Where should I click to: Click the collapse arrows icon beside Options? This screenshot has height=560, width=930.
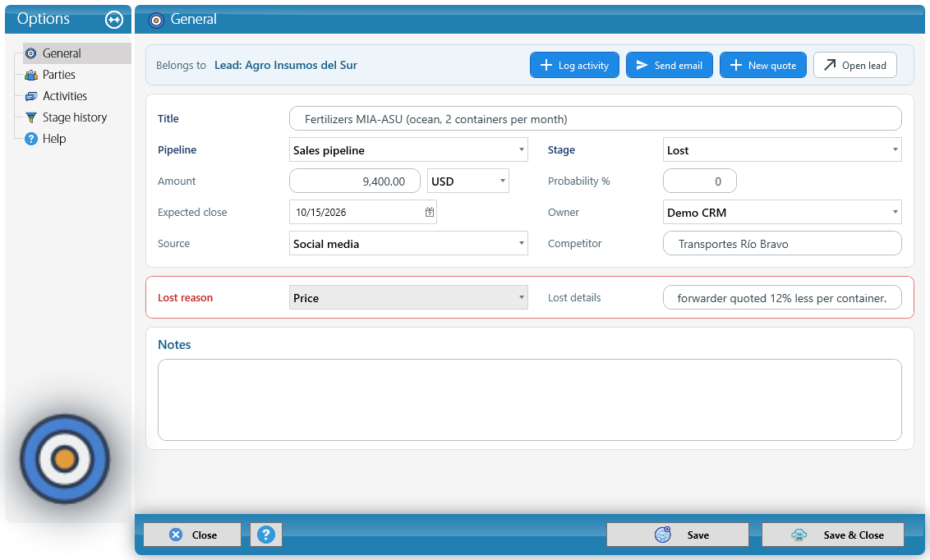click(x=114, y=20)
